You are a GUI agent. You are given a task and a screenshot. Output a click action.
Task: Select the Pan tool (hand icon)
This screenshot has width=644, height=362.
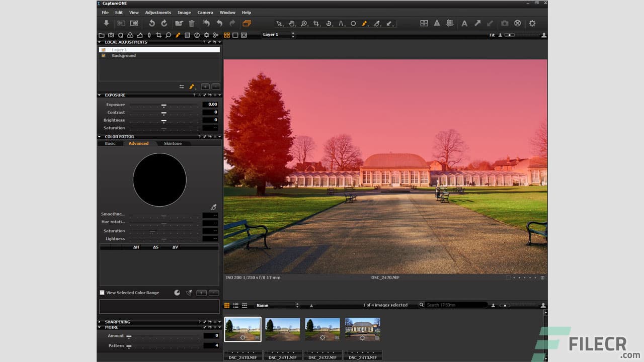[292, 24]
